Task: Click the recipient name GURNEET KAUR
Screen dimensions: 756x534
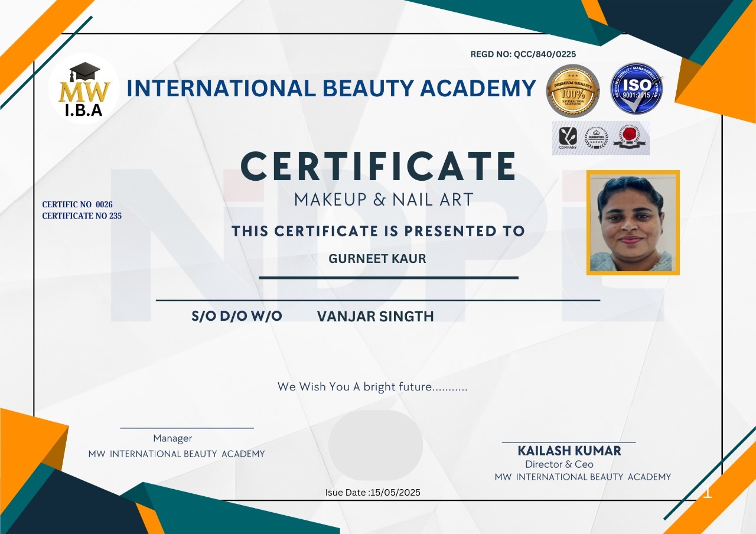Action: [x=377, y=259]
